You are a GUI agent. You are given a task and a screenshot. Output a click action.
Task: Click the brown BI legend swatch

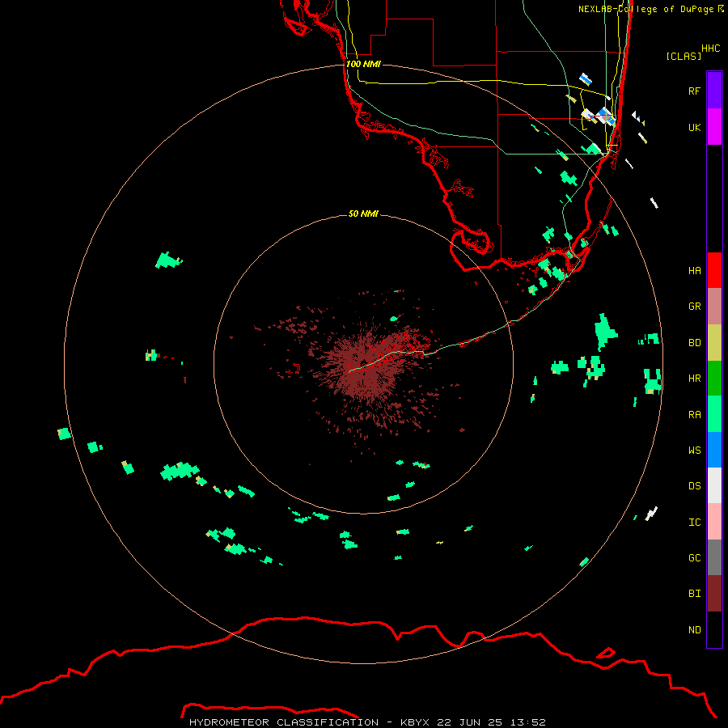714,594
